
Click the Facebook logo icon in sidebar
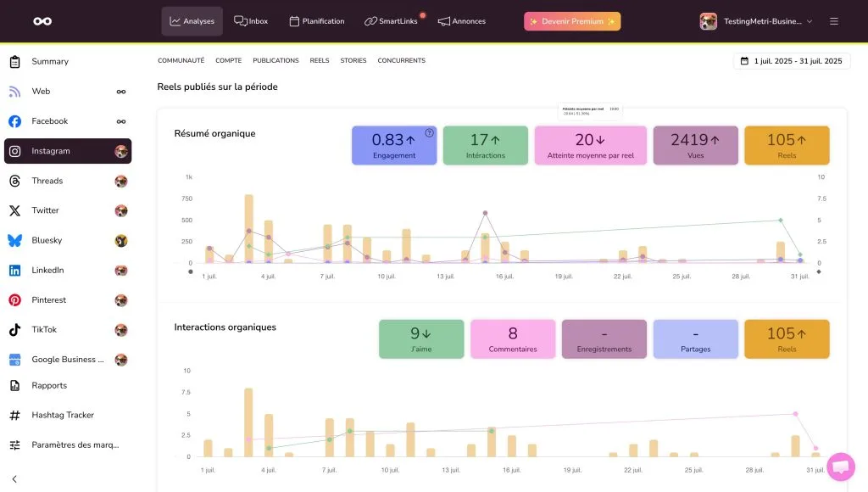(14, 121)
